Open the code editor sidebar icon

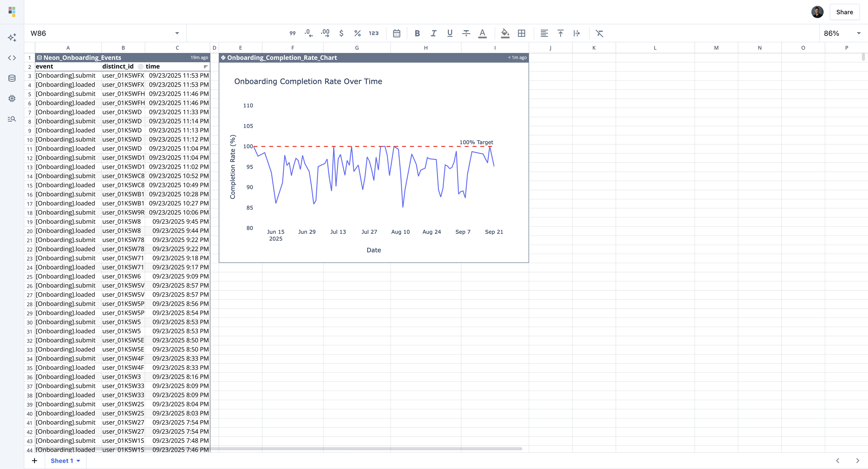[x=12, y=58]
